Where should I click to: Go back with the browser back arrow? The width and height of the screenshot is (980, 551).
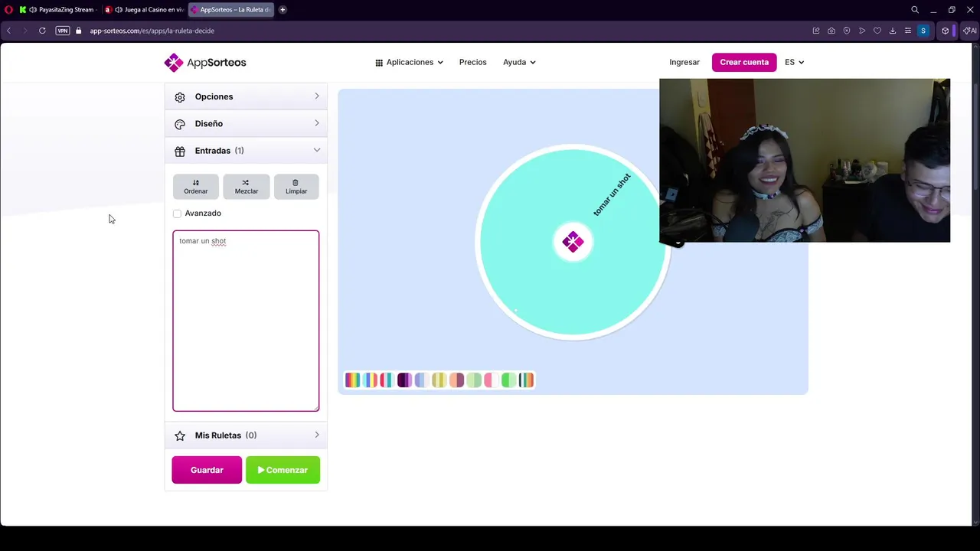tap(8, 31)
